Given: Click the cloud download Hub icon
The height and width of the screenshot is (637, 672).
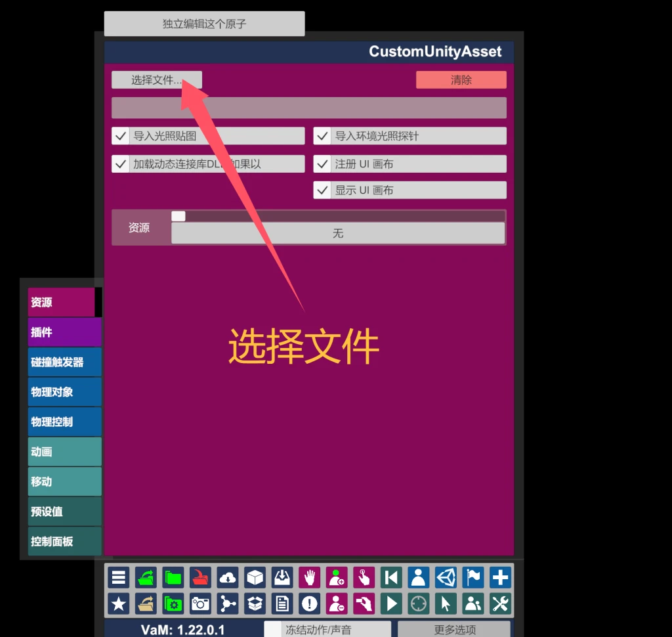Looking at the screenshot, I should coord(227,577).
